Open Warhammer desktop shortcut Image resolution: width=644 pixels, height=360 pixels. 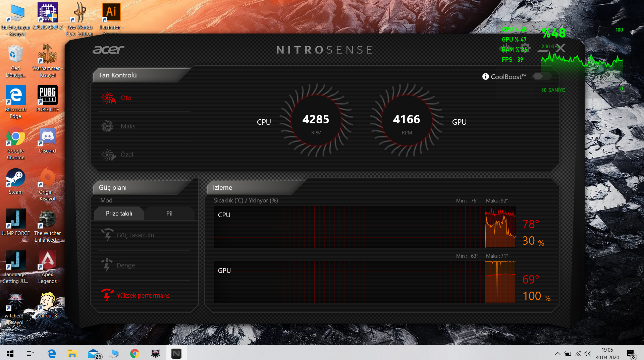(48, 61)
